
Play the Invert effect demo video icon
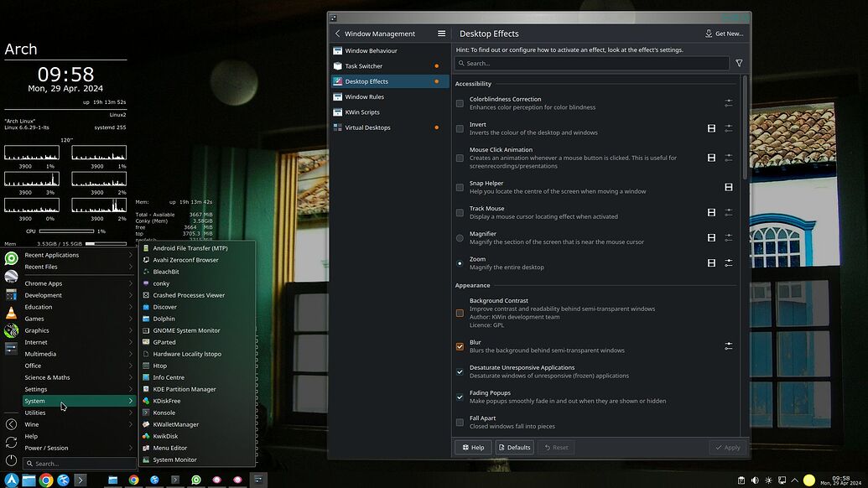[x=710, y=128]
